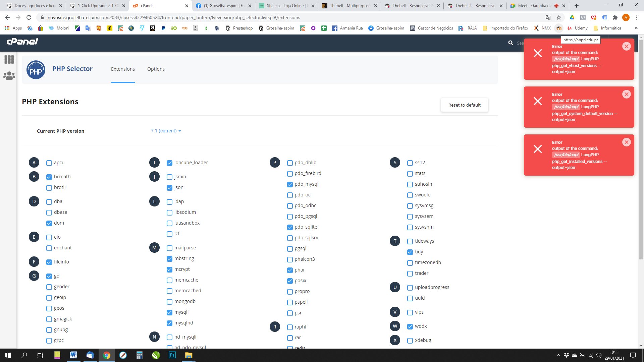
Task: Reload the page with browser refresh icon
Action: 29,17
